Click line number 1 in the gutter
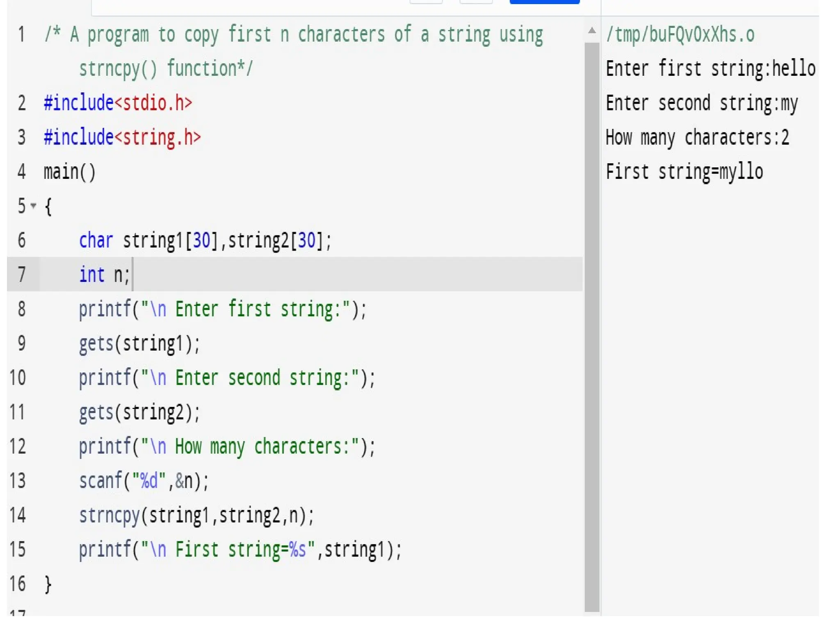This screenshot has width=840, height=630. click(x=22, y=34)
